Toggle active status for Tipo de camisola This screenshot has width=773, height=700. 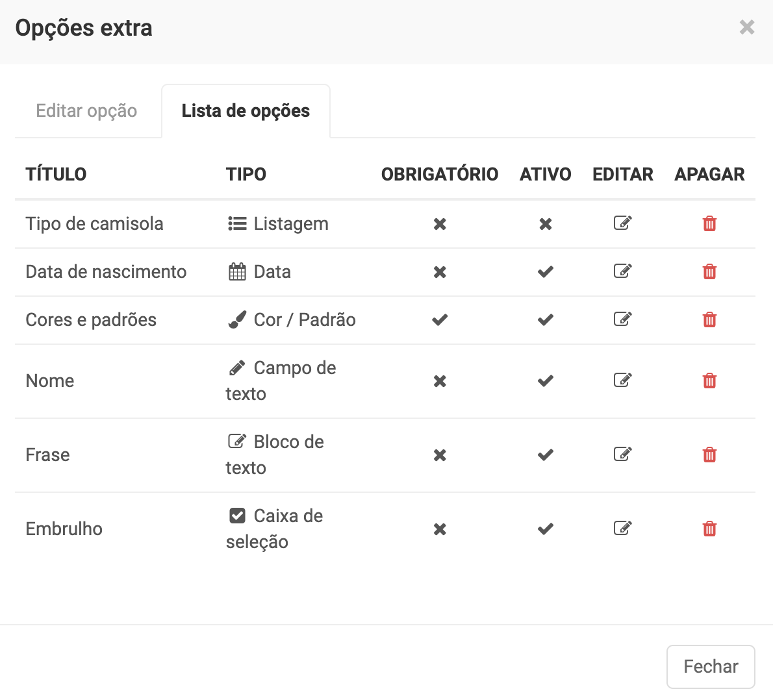(x=546, y=224)
